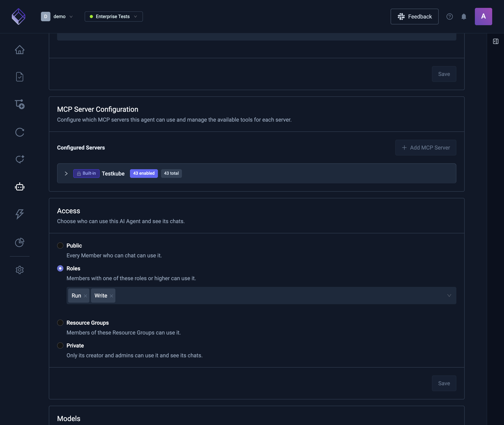Open the demo organization dropdown
The height and width of the screenshot is (425, 504).
[x=57, y=16]
